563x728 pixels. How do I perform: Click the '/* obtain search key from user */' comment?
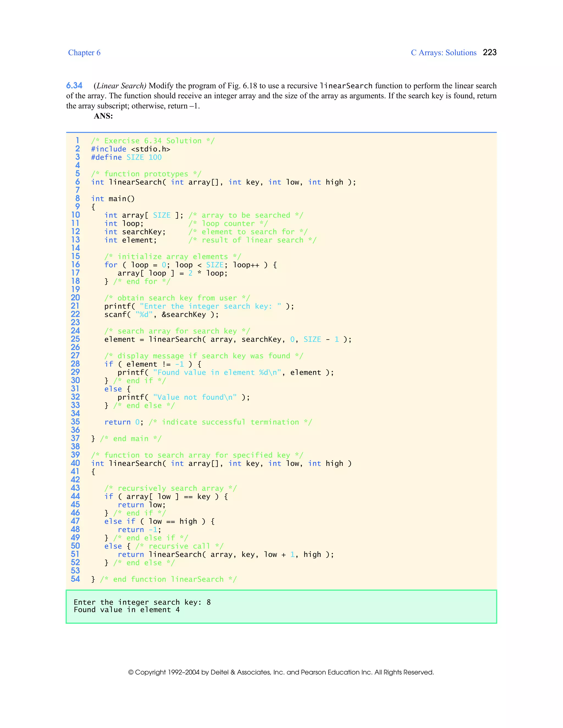tap(177, 298)
